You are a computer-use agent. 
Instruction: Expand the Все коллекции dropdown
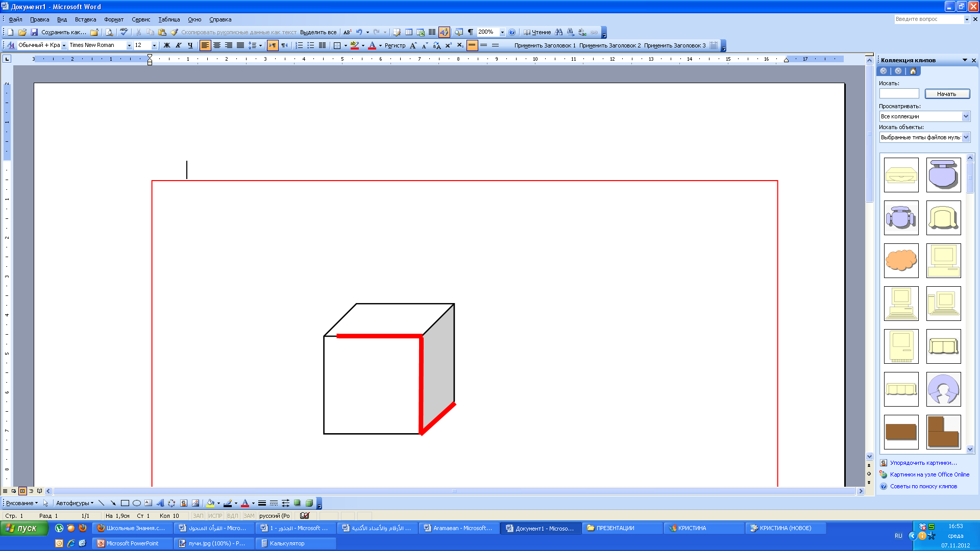tap(966, 116)
